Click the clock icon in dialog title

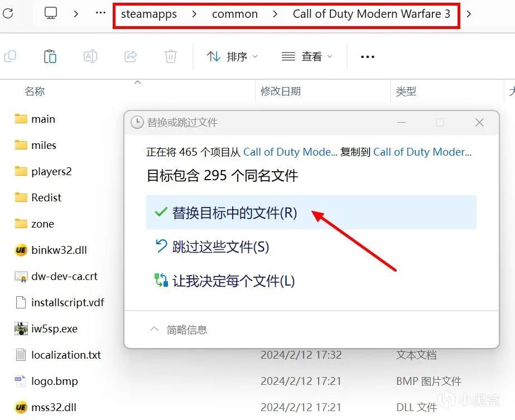coord(137,123)
